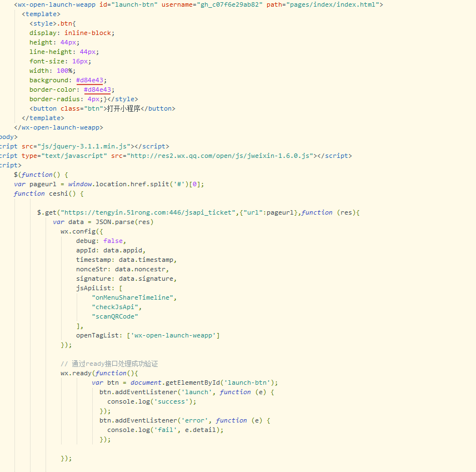Click the closing </template> tag

point(43,118)
